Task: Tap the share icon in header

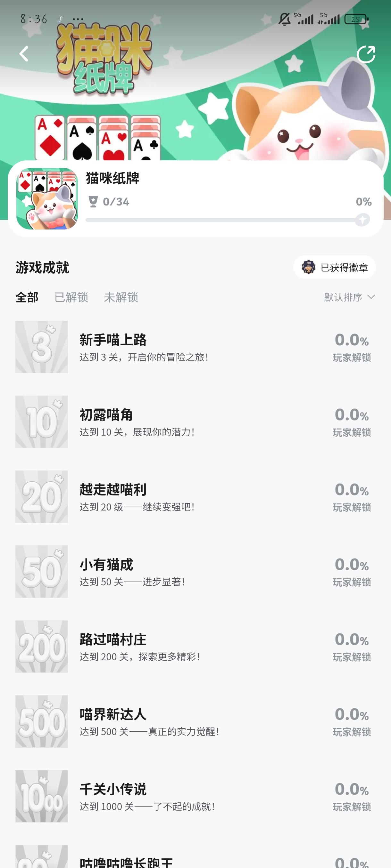Action: pyautogui.click(x=366, y=54)
